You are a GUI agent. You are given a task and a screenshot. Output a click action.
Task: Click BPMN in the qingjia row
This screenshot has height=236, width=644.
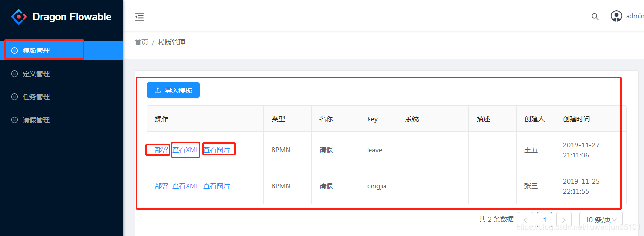(x=281, y=186)
